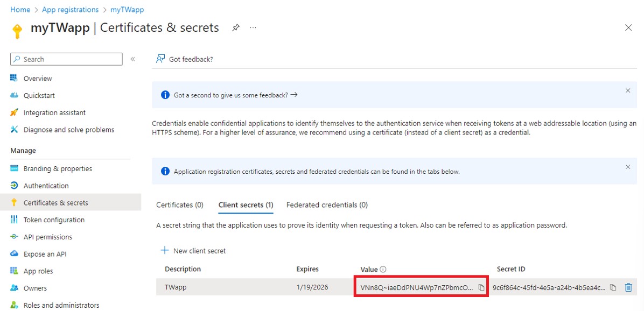Click the Secret ID column header

coord(511,269)
